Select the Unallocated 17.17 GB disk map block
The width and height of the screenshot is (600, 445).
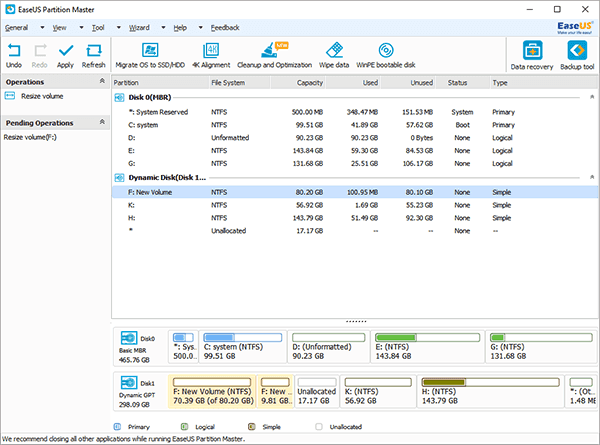pyautogui.click(x=317, y=391)
